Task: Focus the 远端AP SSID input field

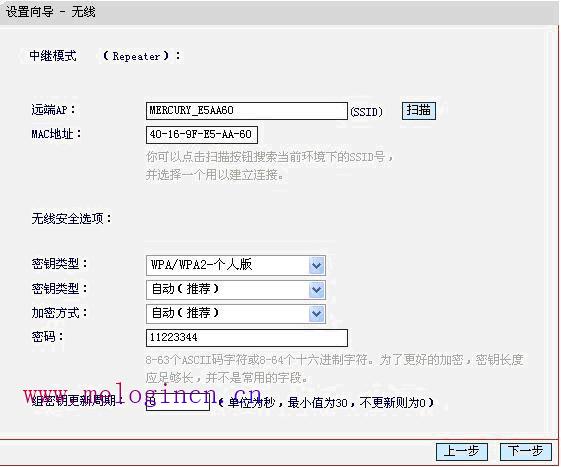Action: point(247,111)
